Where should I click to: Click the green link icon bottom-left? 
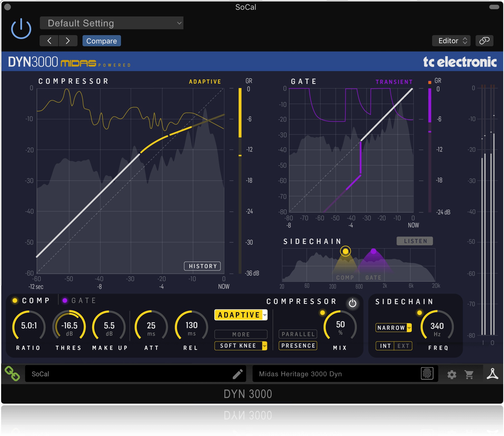click(12, 374)
